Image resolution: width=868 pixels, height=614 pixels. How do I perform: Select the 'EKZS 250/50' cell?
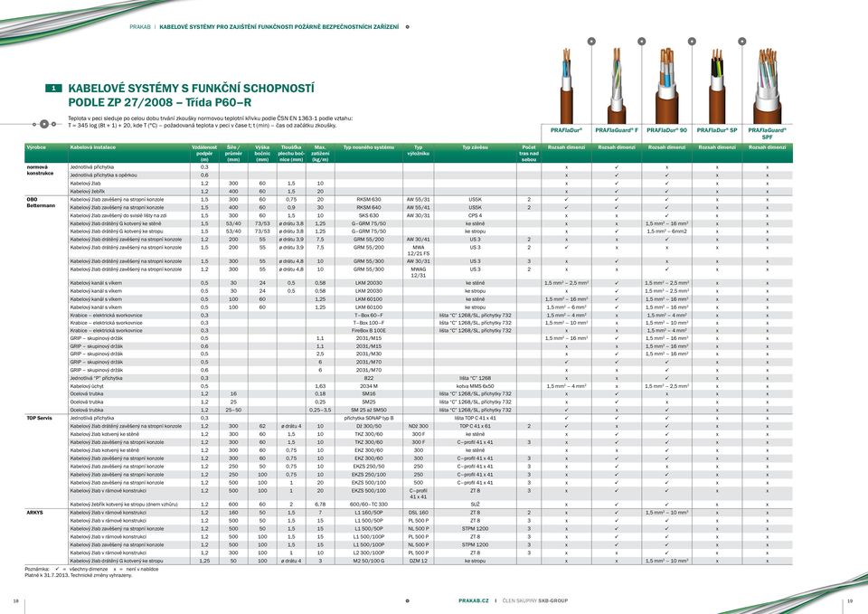point(369,467)
